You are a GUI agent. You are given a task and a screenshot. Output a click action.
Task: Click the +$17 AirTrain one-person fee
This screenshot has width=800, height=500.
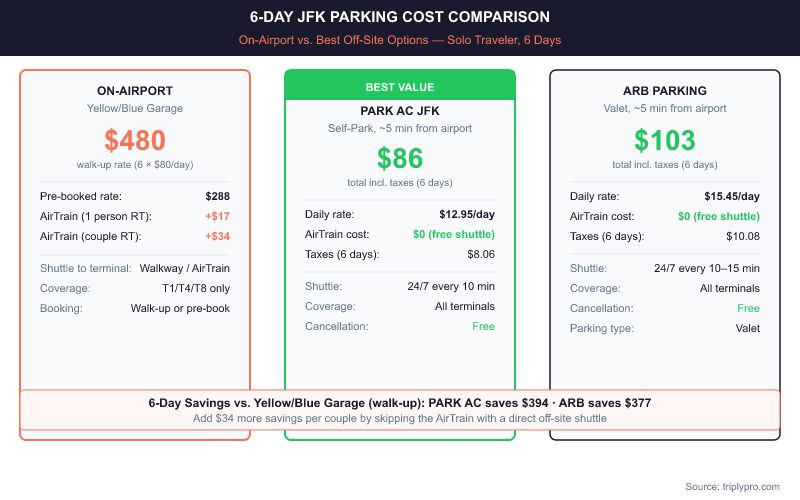[217, 216]
